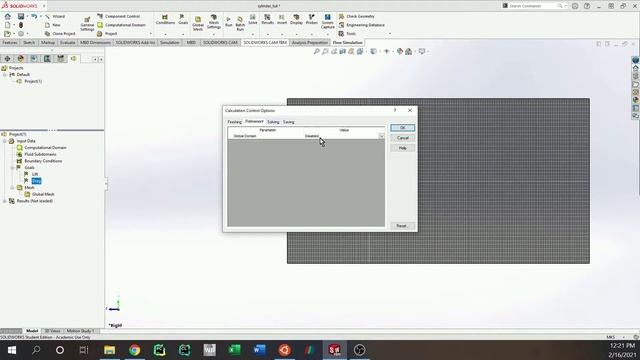Run Check Geometry tool

pos(356,16)
